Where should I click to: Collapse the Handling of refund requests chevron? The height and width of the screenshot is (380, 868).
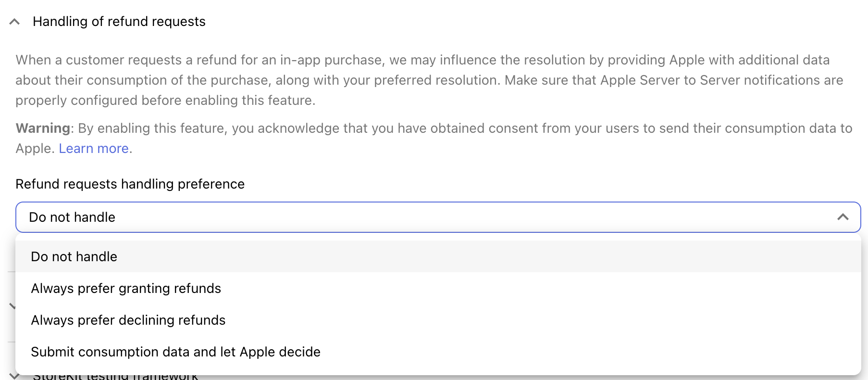point(14,22)
